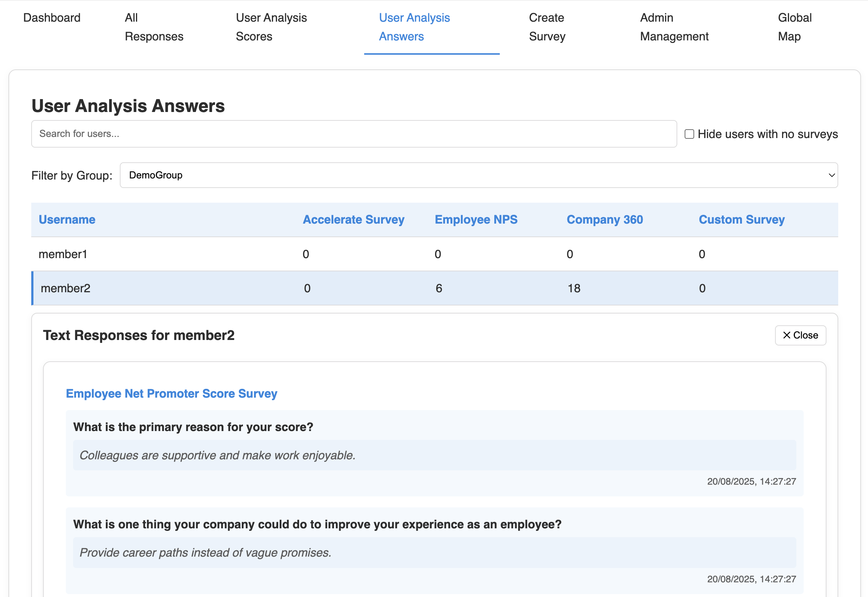The height and width of the screenshot is (597, 868).
Task: Click the Search for users field
Action: [354, 134]
